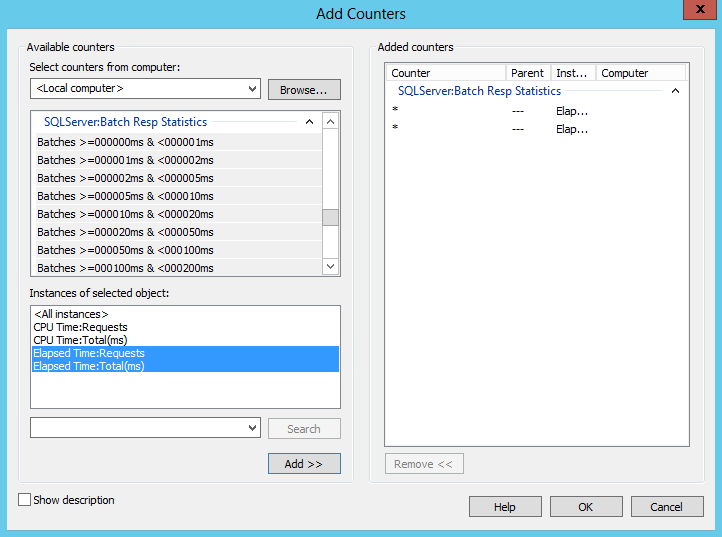Screen dimensions: 722x537
Task: Click the Parent column header
Action: 529,73
